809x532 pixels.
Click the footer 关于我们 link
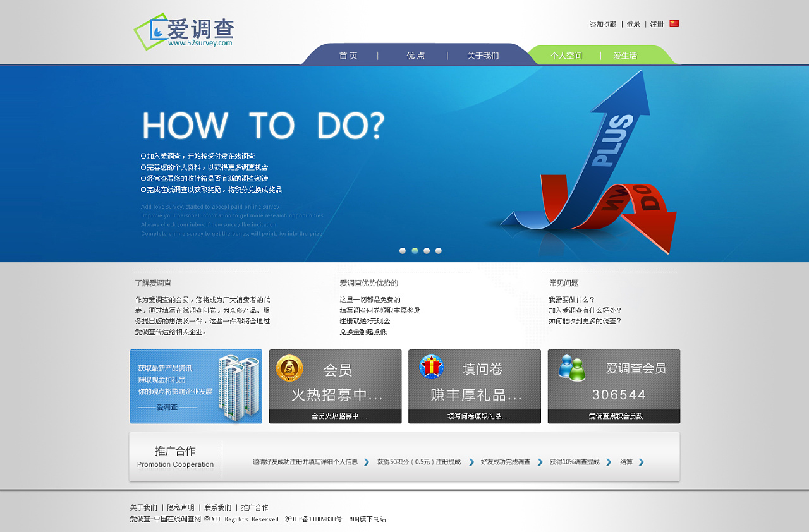click(x=143, y=507)
